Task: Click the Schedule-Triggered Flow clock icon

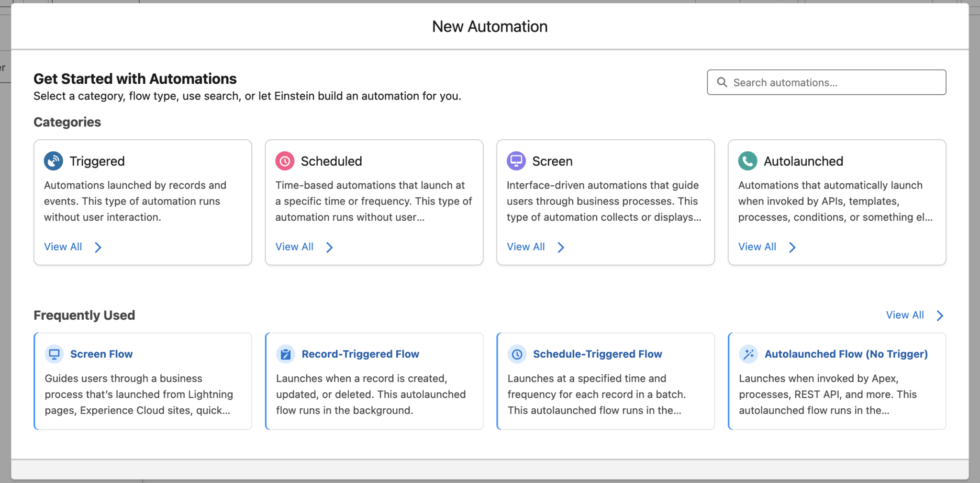Action: (x=517, y=354)
